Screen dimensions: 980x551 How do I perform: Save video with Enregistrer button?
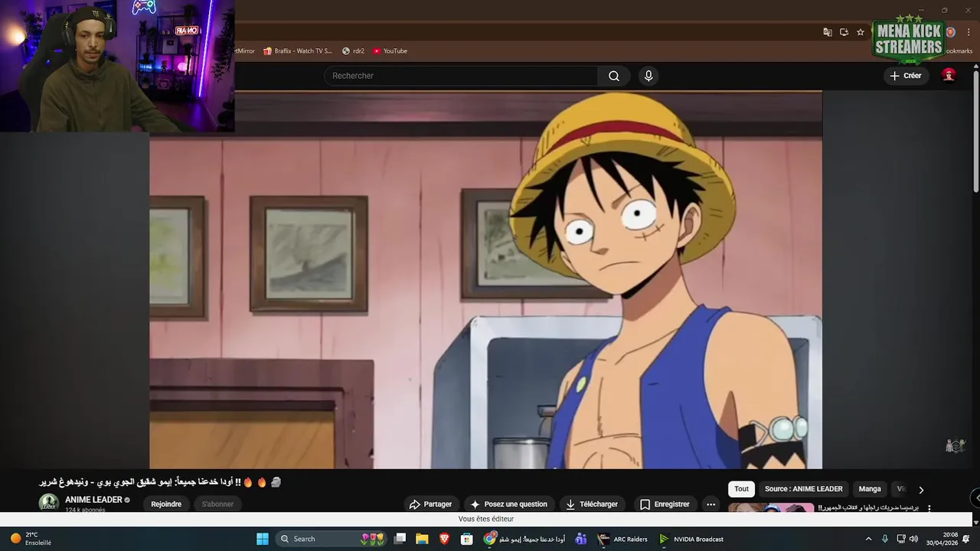click(665, 504)
